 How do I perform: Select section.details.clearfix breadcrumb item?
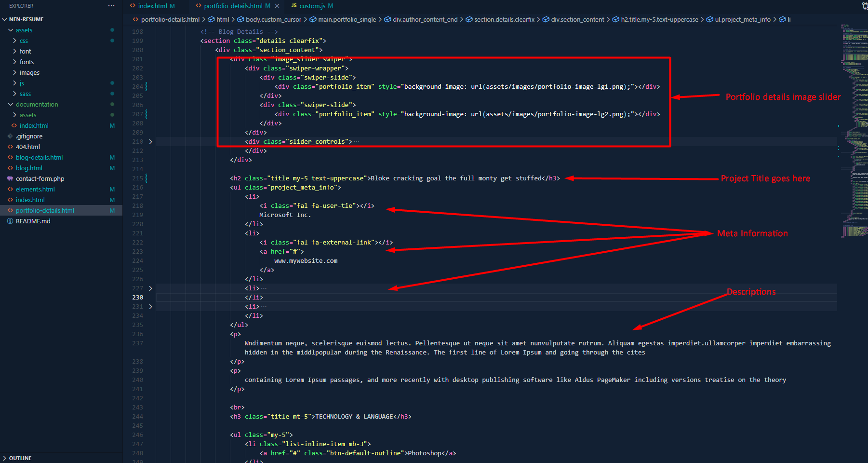(x=504, y=19)
